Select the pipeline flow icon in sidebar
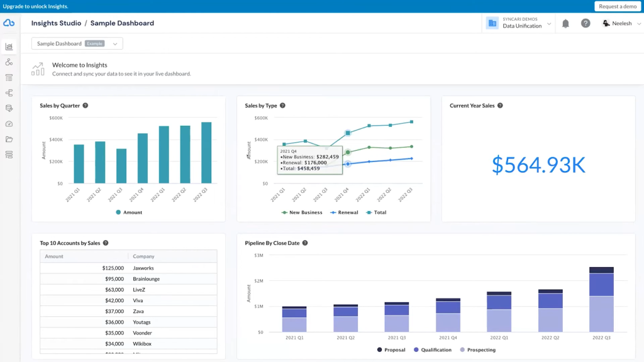The image size is (644, 362). 9,92
